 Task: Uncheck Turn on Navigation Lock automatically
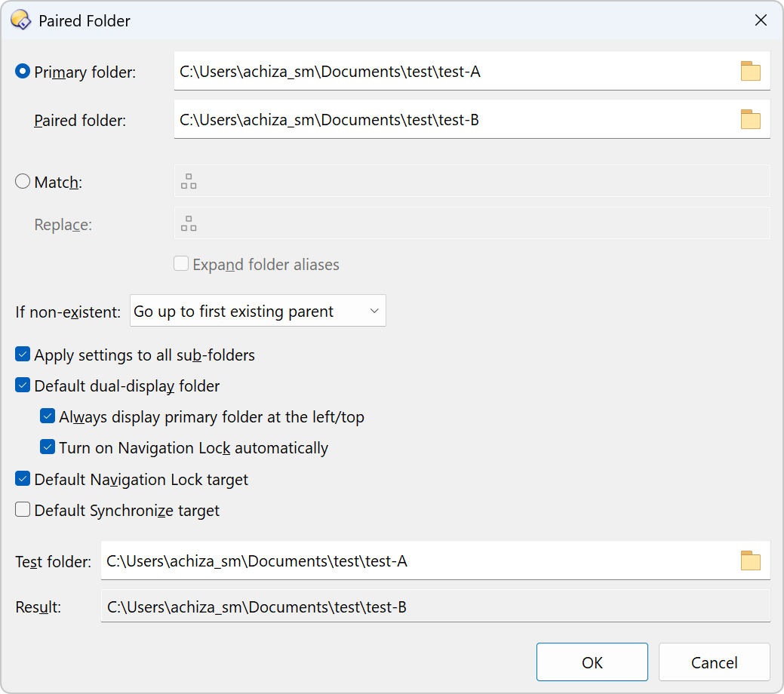(48, 447)
